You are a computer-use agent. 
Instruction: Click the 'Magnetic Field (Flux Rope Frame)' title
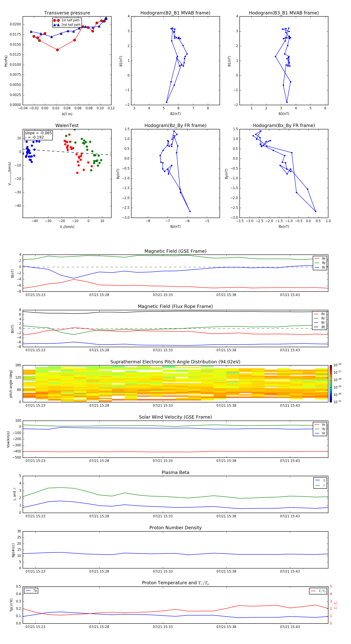point(175,307)
